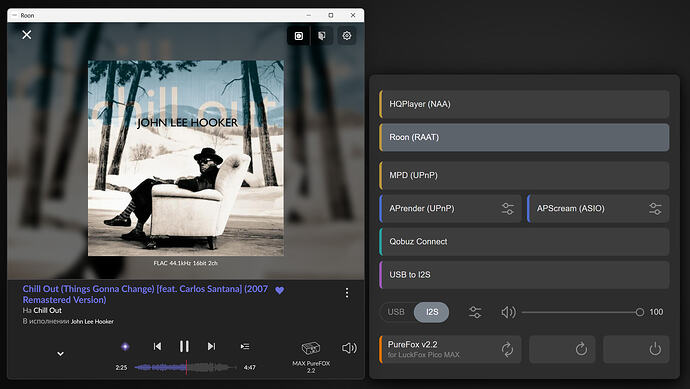Open now-playing display settings gear
This screenshot has width=690, height=389.
pos(347,36)
